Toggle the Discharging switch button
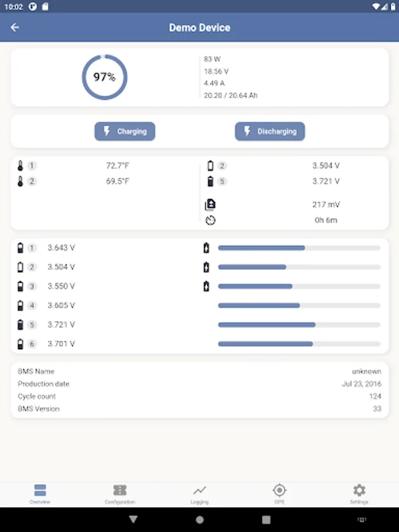 (x=270, y=131)
